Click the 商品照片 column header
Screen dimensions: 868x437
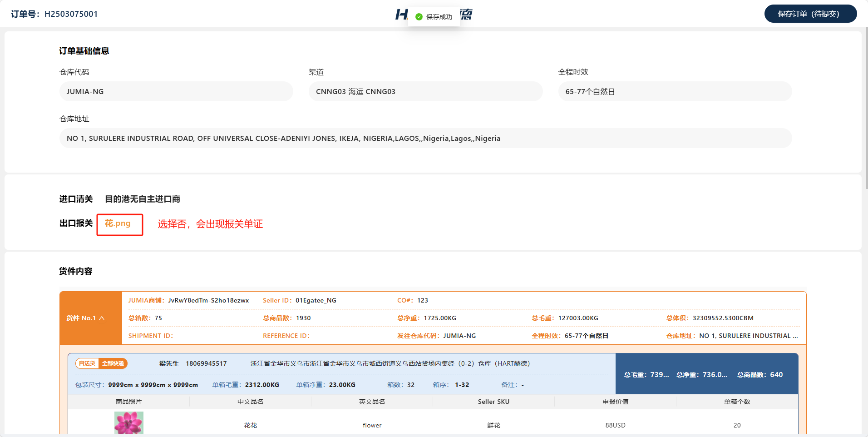click(x=128, y=402)
